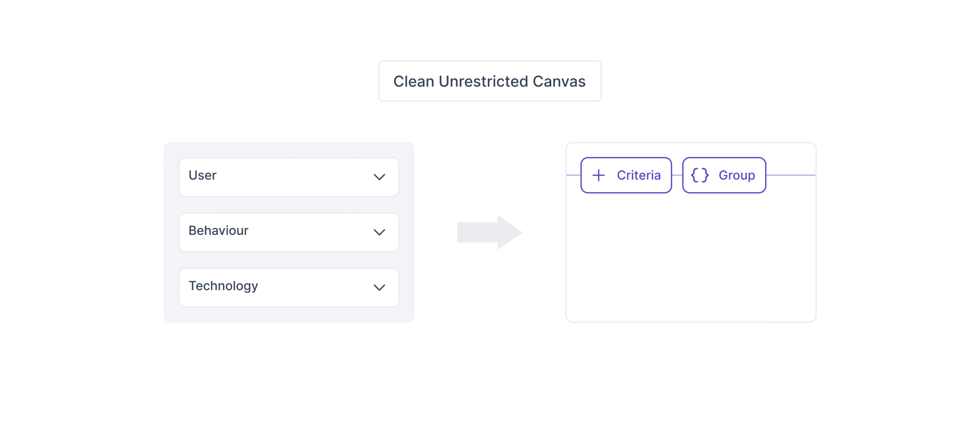Click the curly braces icon beside Group
The width and height of the screenshot is (980, 422).
tap(699, 175)
